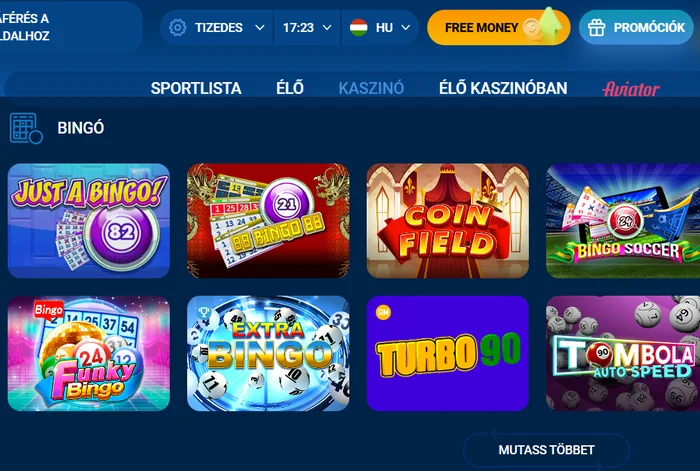Image resolution: width=700 pixels, height=471 pixels.
Task: Open the HU language selector
Action: click(x=380, y=28)
